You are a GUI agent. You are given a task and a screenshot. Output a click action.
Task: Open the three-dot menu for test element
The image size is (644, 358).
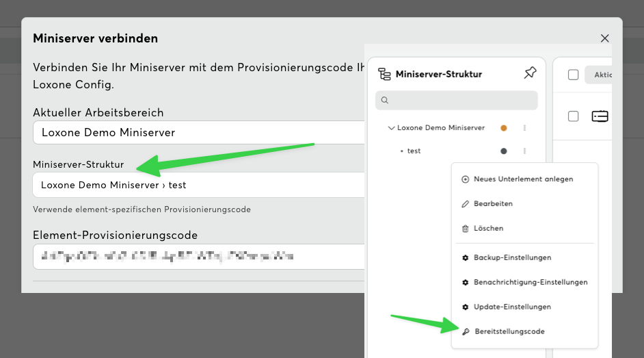(524, 151)
